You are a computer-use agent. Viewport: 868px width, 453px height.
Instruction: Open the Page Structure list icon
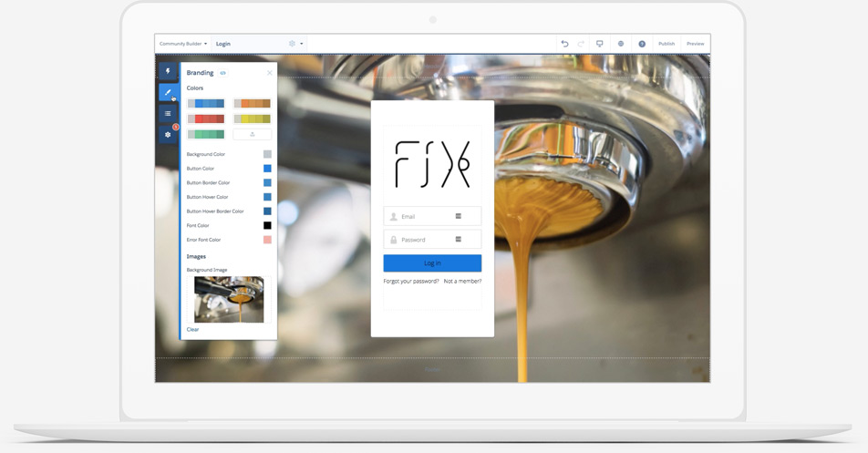click(x=168, y=113)
